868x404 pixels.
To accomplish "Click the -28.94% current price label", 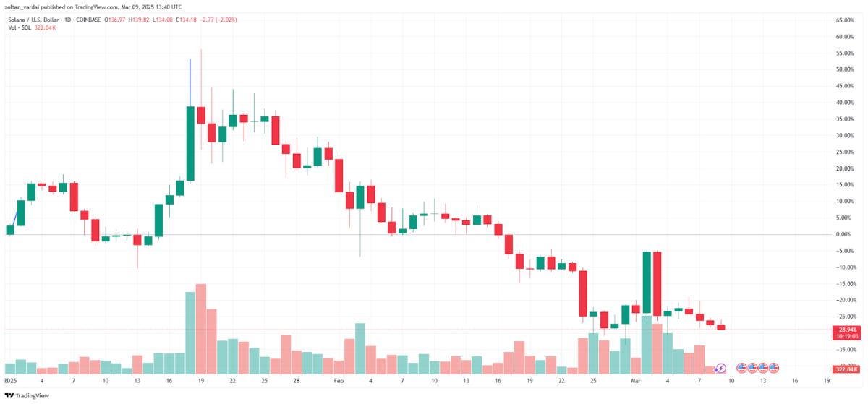I will 846,329.
